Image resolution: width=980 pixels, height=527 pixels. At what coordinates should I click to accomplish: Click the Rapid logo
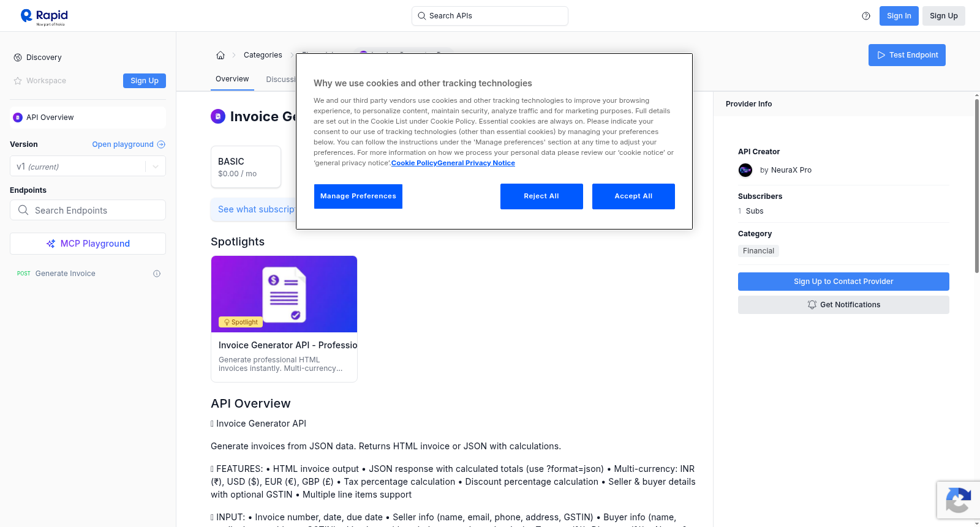44,17
